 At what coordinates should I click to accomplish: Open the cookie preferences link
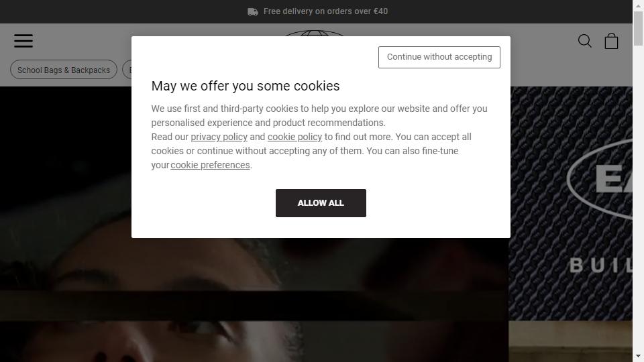tap(210, 165)
